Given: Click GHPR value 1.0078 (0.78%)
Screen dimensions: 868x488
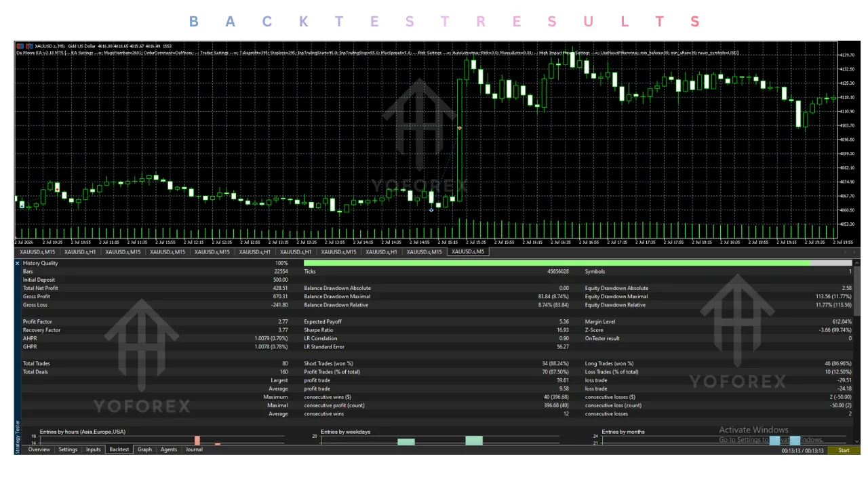Looking at the screenshot, I should 271,346.
